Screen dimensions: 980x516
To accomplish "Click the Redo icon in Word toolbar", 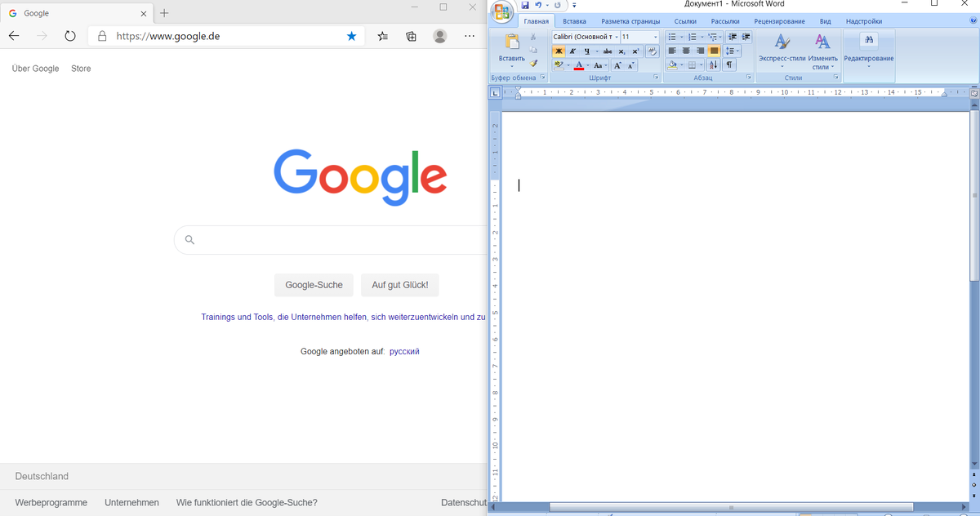I will coord(558,5).
